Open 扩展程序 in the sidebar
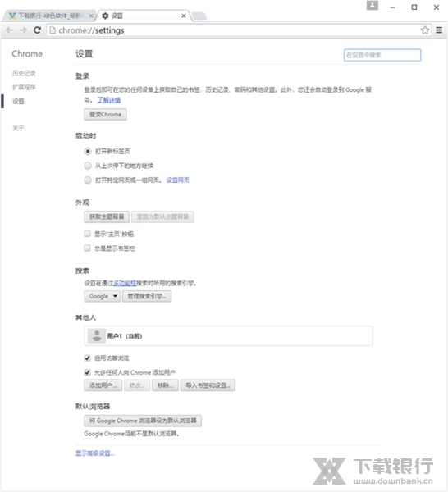Viewport: 448px width, 492px height. click(x=24, y=87)
